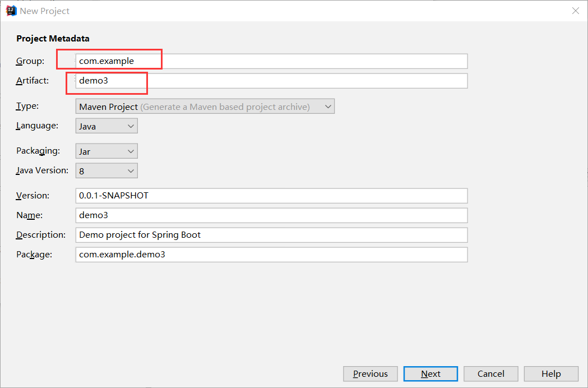This screenshot has width=588, height=388.
Task: Click the Artifact label
Action: 33,81
